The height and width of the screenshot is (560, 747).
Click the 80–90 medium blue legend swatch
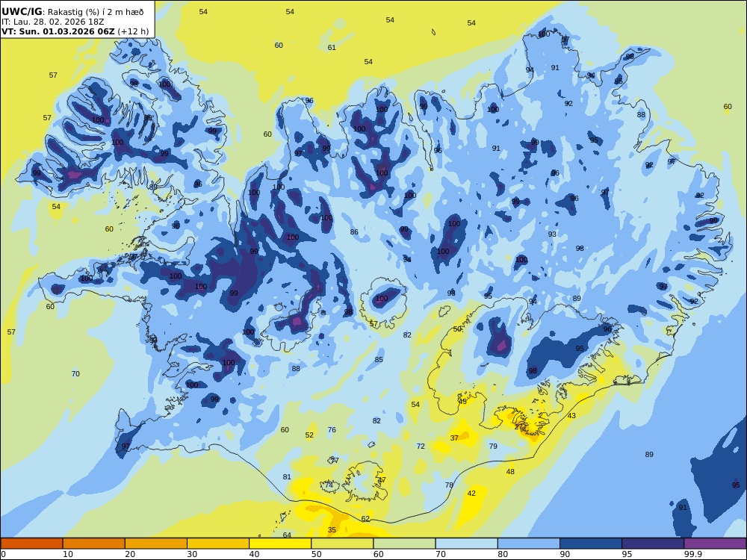tap(529, 544)
